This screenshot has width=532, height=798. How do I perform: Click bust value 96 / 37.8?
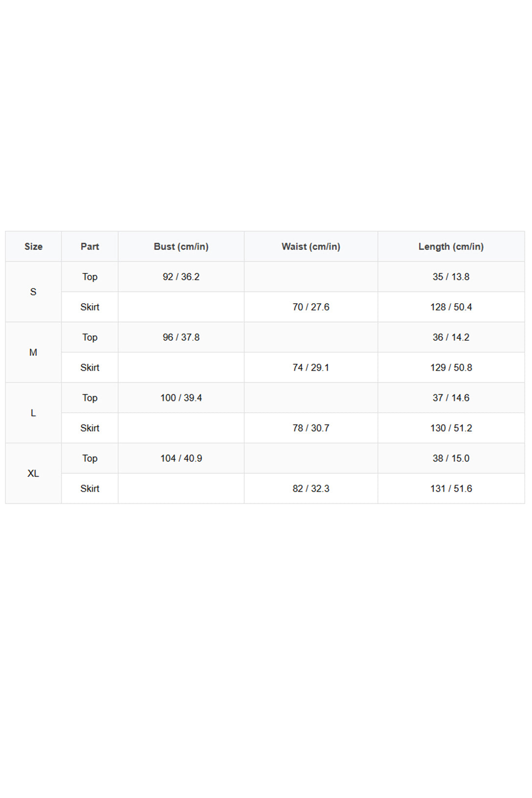(x=181, y=337)
